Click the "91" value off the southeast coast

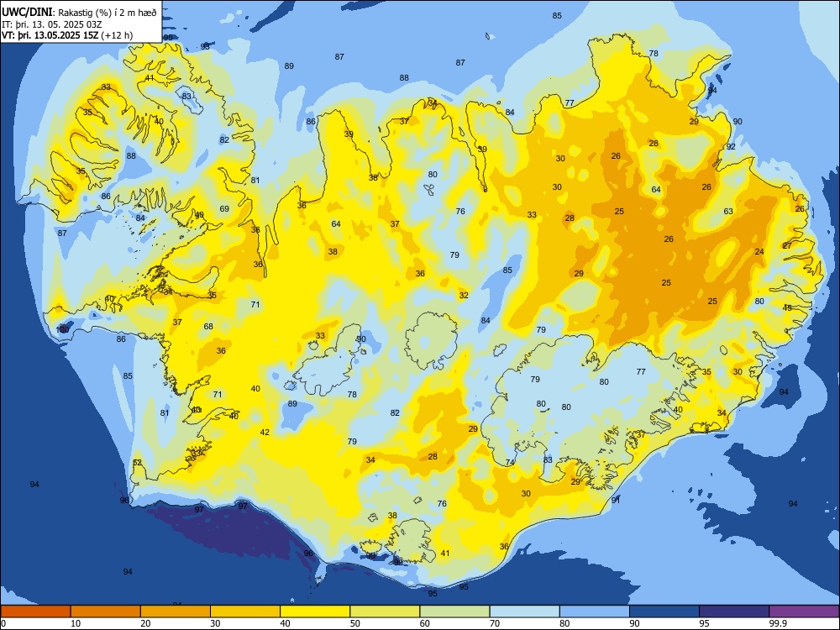(x=616, y=500)
